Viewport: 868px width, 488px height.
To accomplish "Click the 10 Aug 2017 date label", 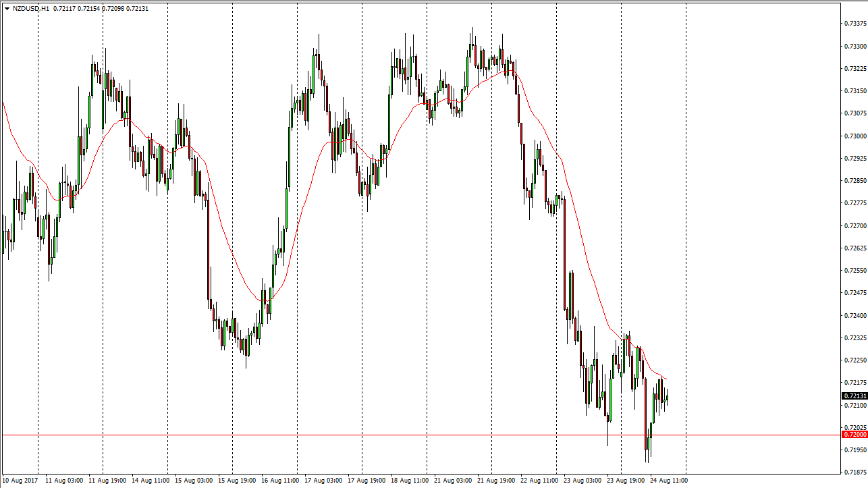I will pos(22,481).
